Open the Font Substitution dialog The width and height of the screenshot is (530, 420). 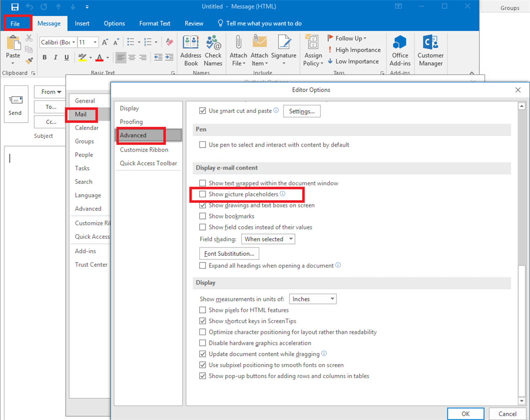click(x=229, y=253)
